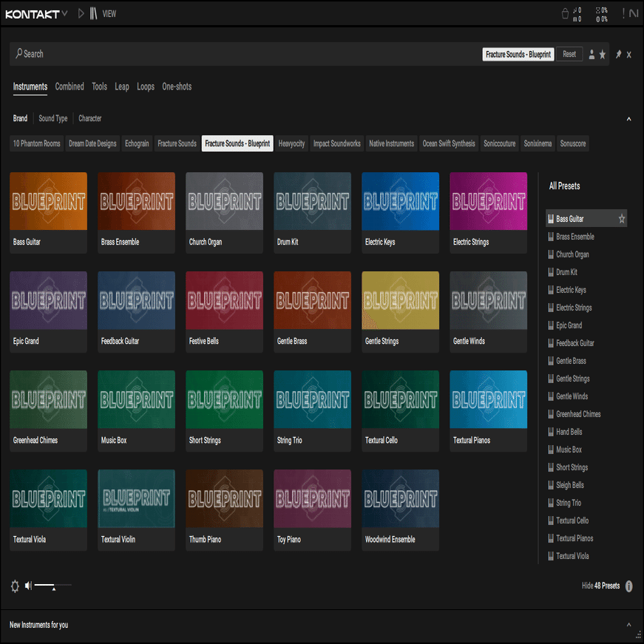Select the Bass Guitar Blueprint thumbnail

[x=49, y=201]
